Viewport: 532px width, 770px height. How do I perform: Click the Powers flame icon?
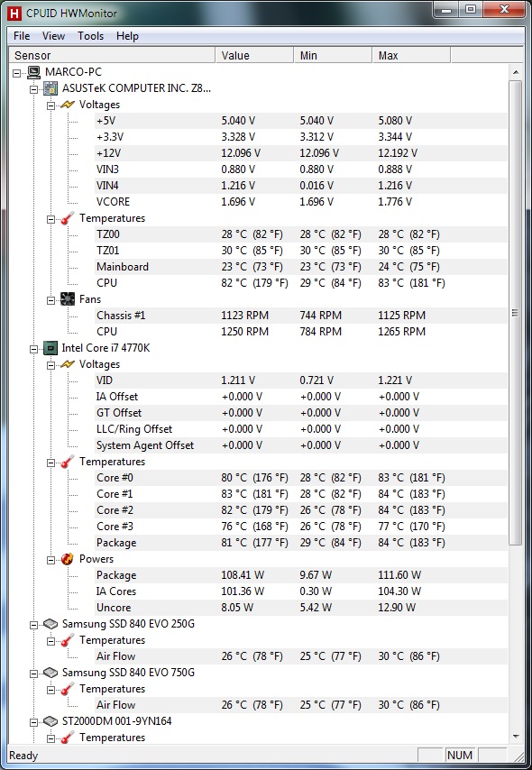68,559
